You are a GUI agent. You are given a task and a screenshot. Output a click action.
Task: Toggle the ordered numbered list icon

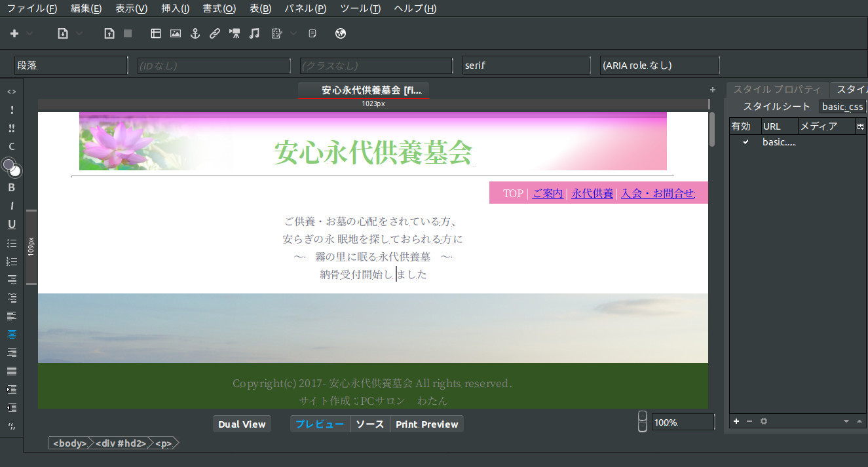(x=12, y=261)
